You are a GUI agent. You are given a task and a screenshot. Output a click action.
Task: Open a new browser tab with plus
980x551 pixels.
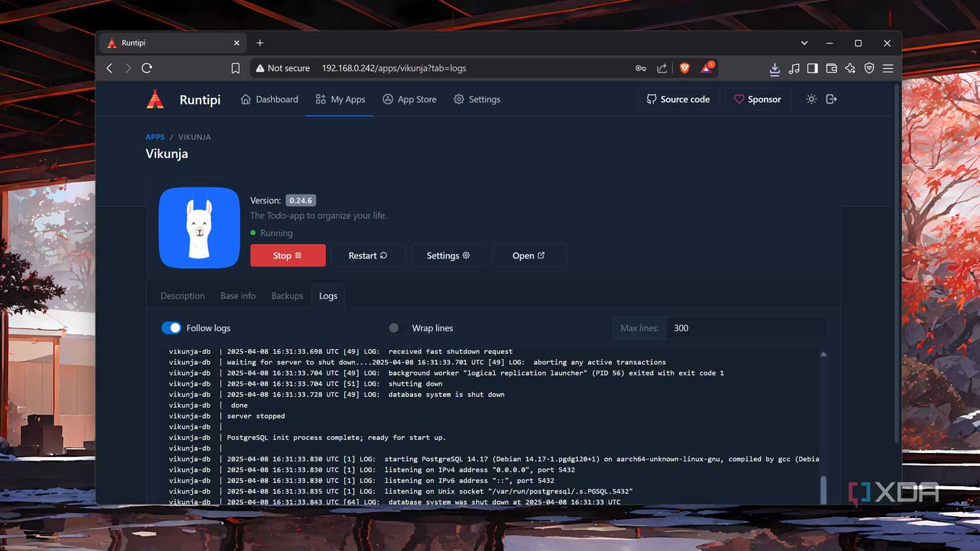260,43
